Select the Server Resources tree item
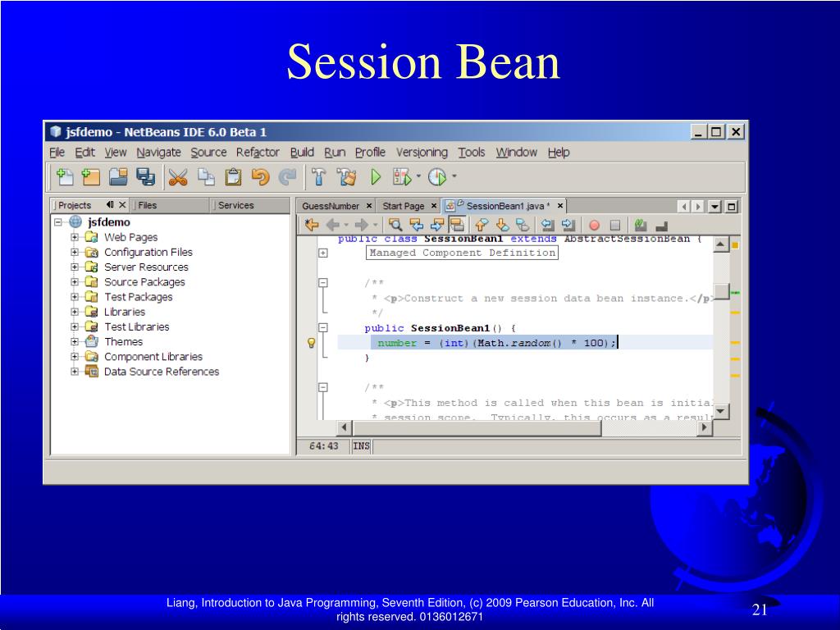840x630 pixels. coord(146,267)
